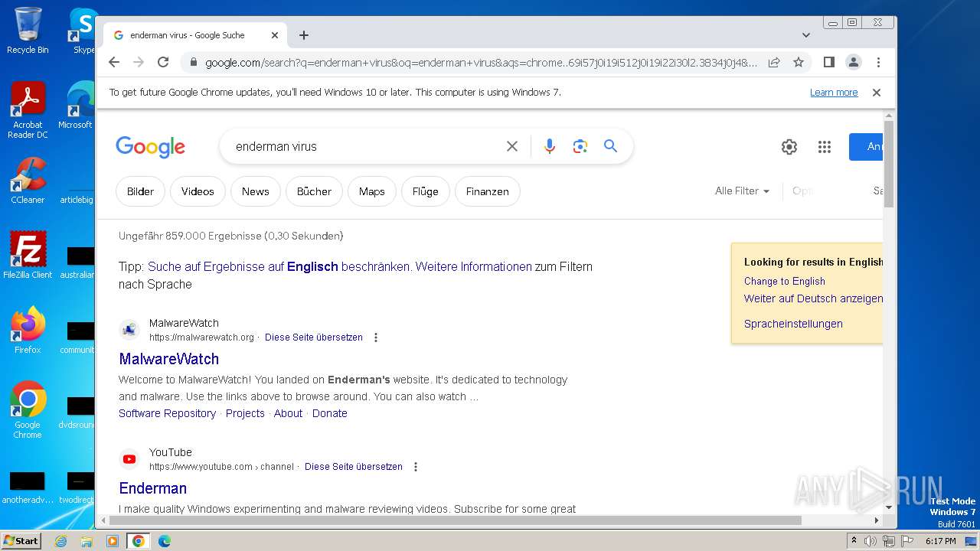Switch to Videos results
Viewport: 980px width, 551px height.
coord(198,191)
